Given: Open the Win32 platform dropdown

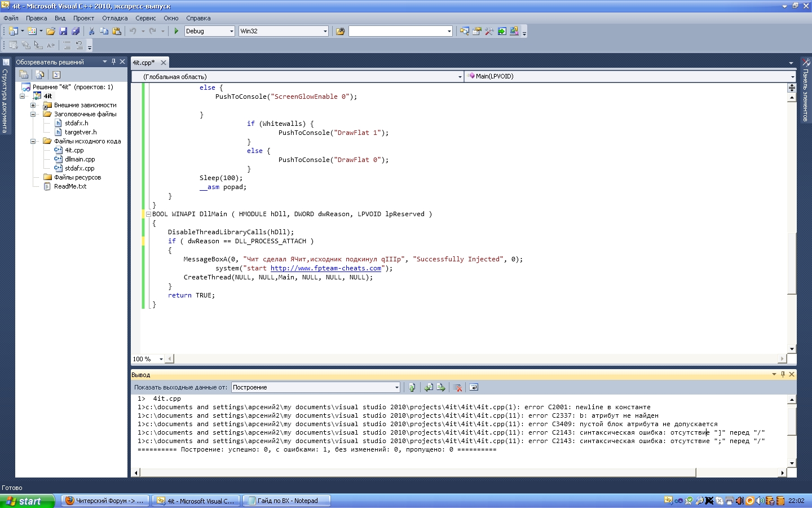Looking at the screenshot, I should (x=325, y=31).
